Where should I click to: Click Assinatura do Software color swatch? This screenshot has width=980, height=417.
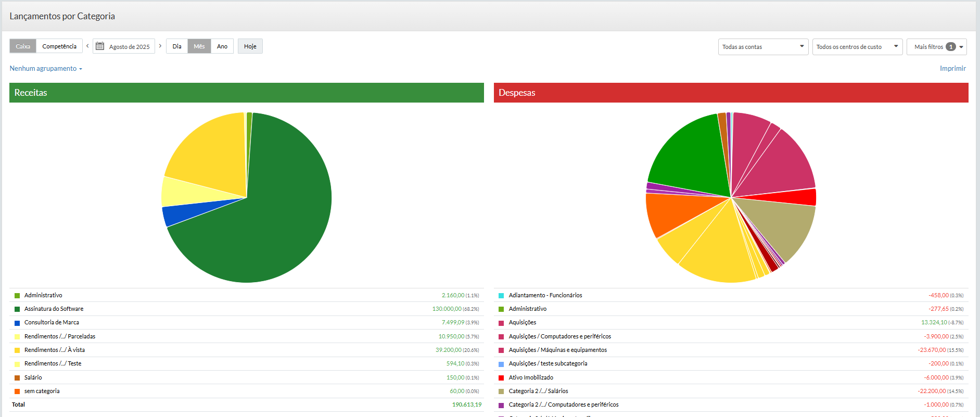point(17,309)
